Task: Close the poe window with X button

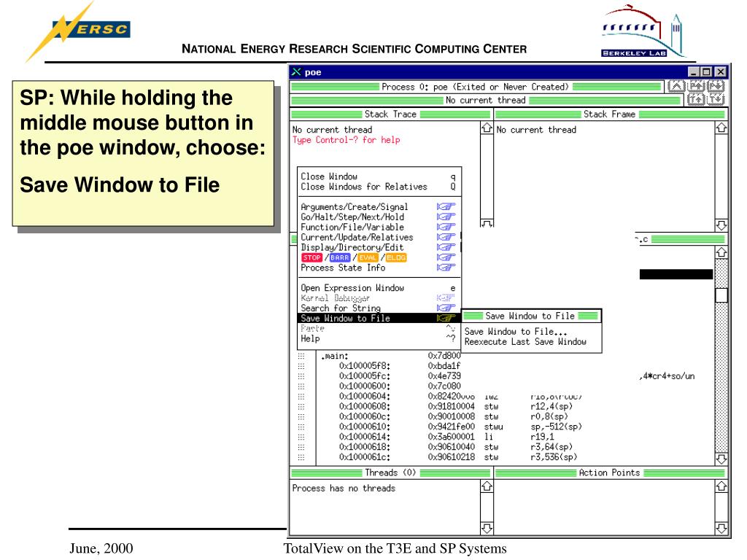Action: tap(720, 72)
